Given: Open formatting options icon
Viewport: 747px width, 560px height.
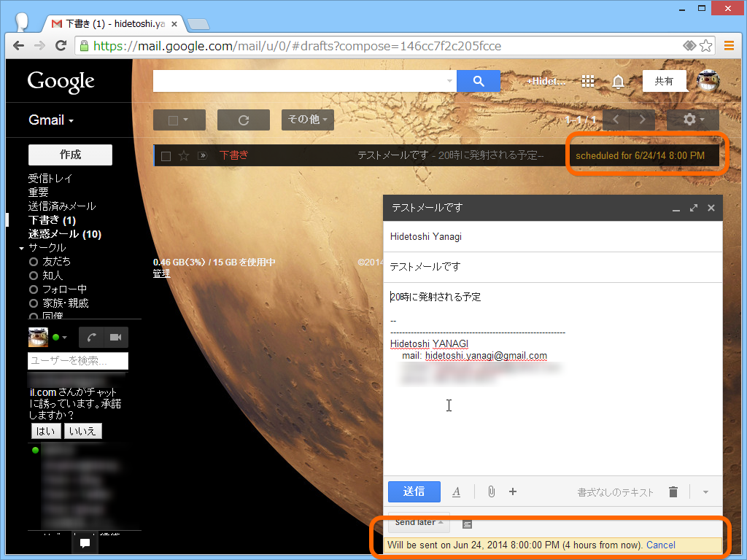Looking at the screenshot, I should coord(457,492).
